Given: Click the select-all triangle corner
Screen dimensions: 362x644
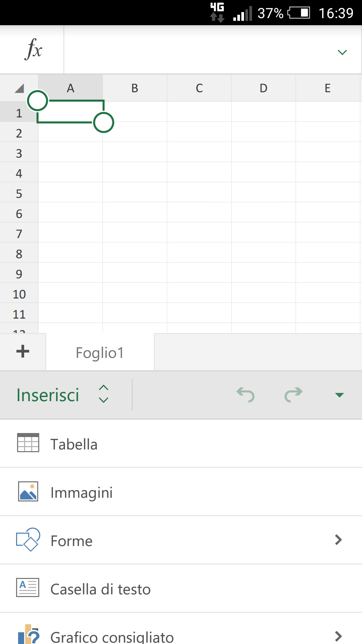Looking at the screenshot, I should click(19, 88).
